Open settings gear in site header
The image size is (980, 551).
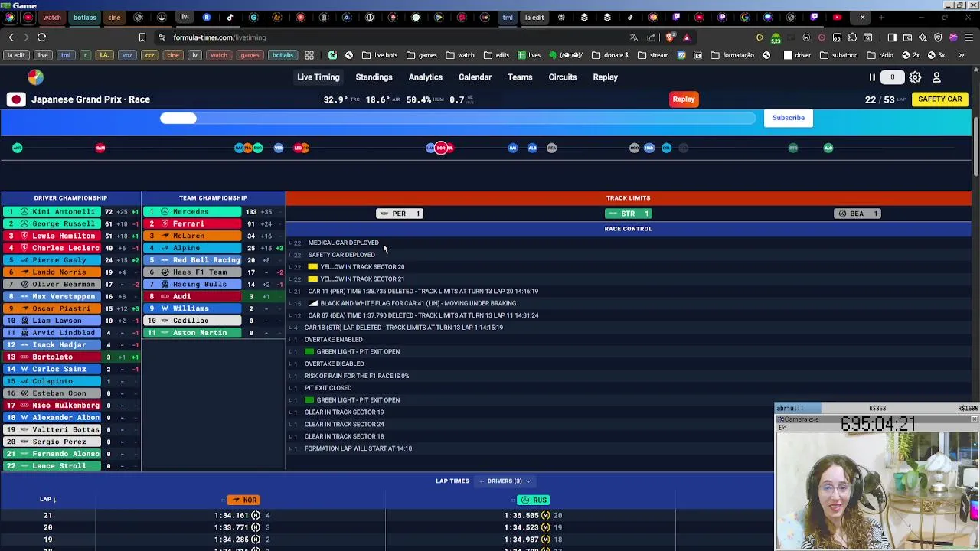click(915, 77)
